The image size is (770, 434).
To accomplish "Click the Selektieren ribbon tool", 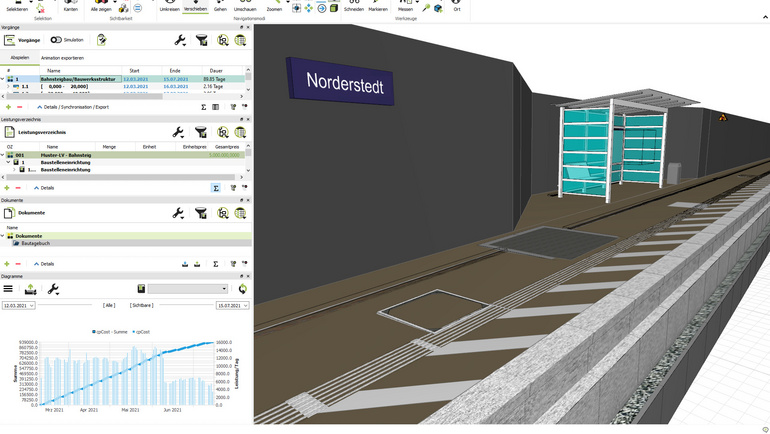I will 17,6.
